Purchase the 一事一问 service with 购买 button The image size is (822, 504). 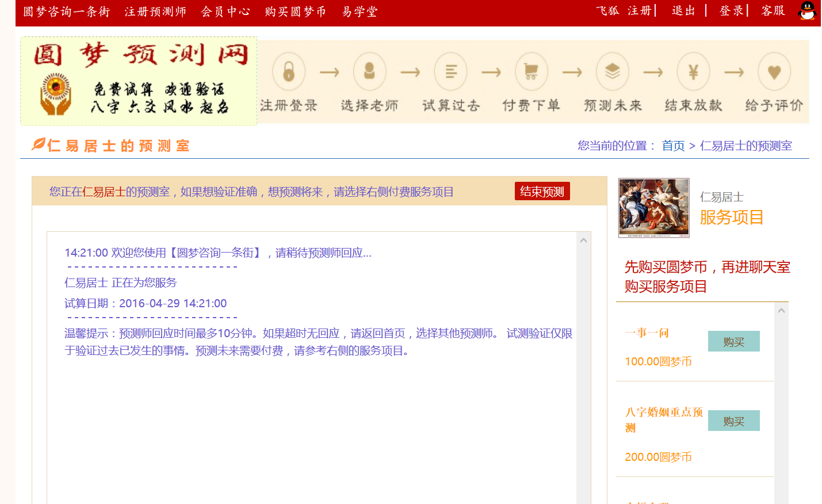pos(733,341)
